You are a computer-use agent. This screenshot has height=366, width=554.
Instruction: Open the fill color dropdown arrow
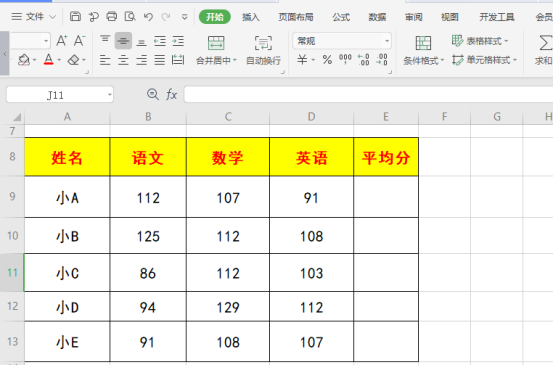pos(34,60)
